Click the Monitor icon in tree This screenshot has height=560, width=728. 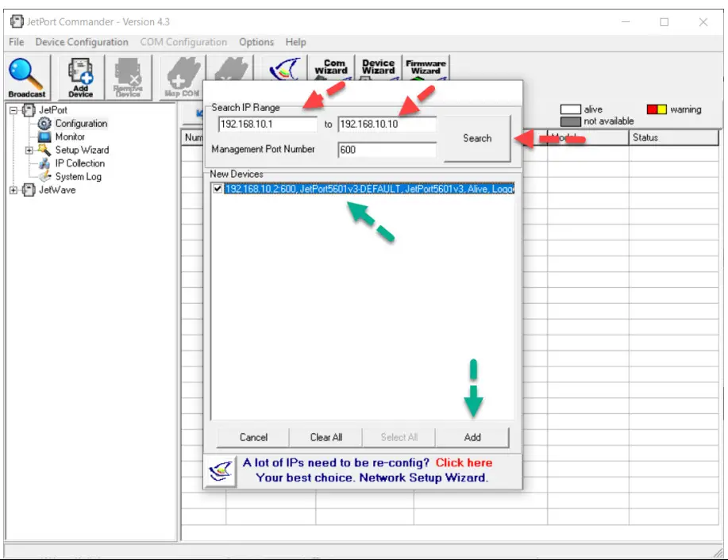pos(44,137)
